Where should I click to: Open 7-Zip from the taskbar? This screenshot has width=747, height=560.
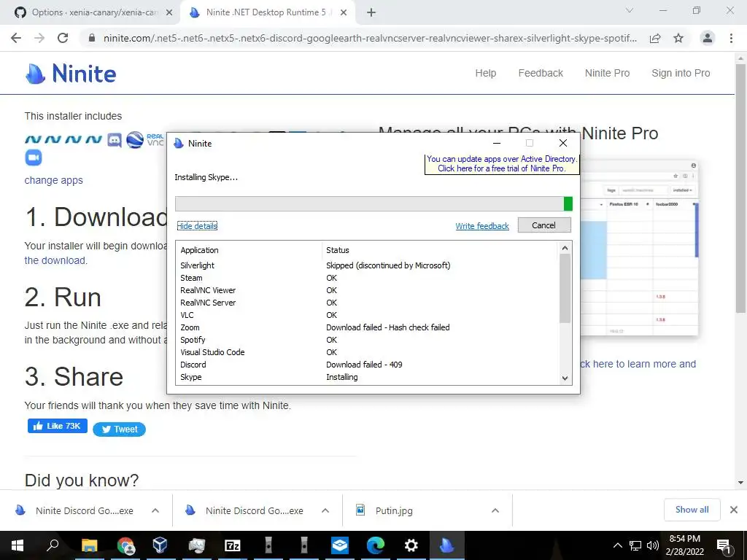(x=232, y=545)
